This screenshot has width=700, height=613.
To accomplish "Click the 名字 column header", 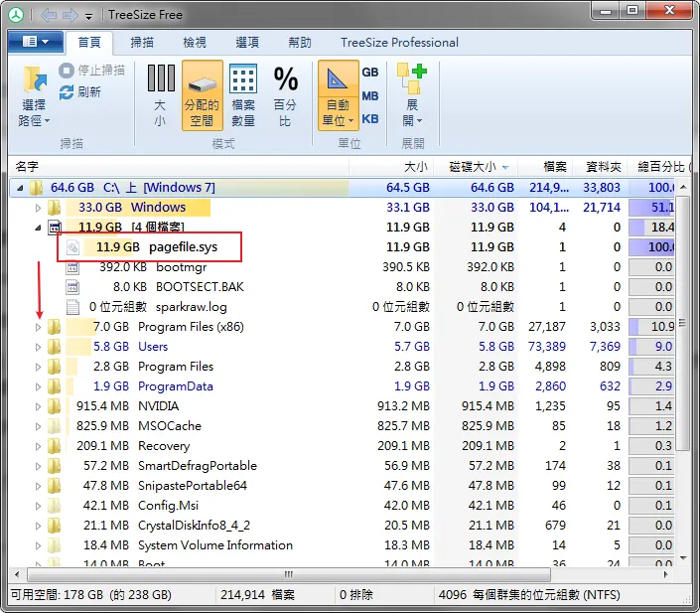I will (x=28, y=167).
